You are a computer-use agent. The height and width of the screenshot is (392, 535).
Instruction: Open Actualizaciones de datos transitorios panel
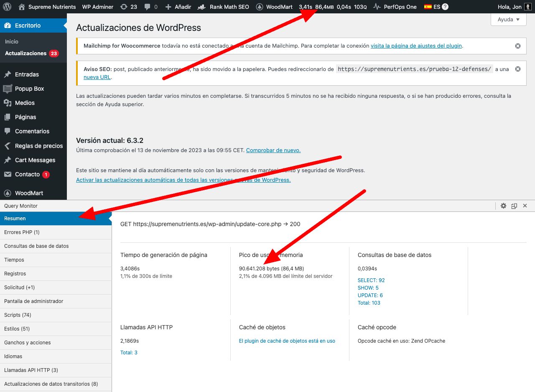pos(56,384)
